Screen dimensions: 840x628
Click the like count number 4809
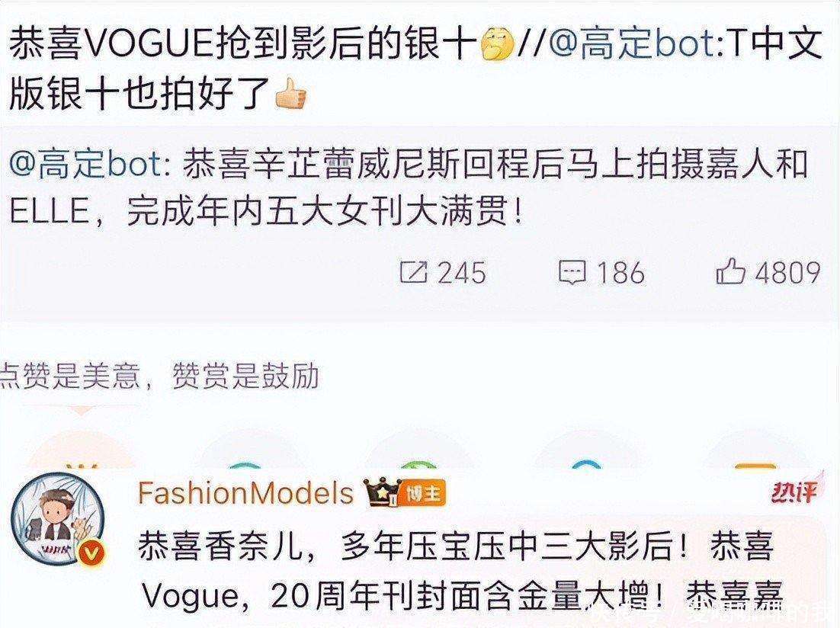[x=787, y=272]
